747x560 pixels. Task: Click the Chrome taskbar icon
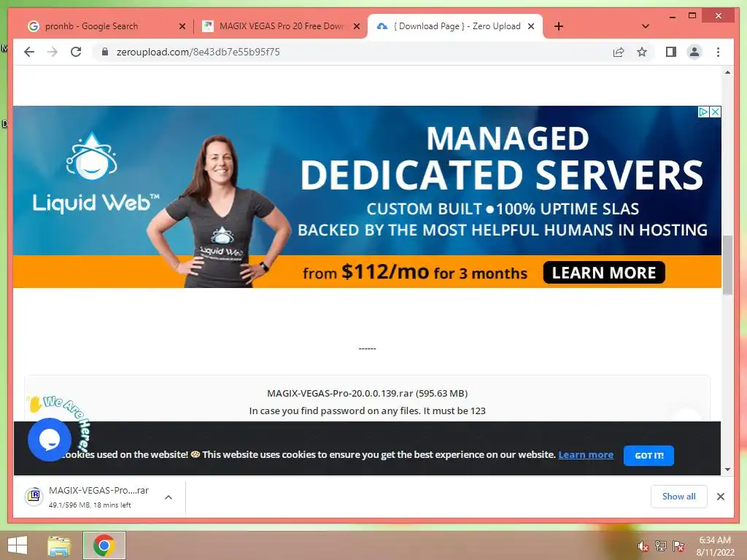(104, 545)
